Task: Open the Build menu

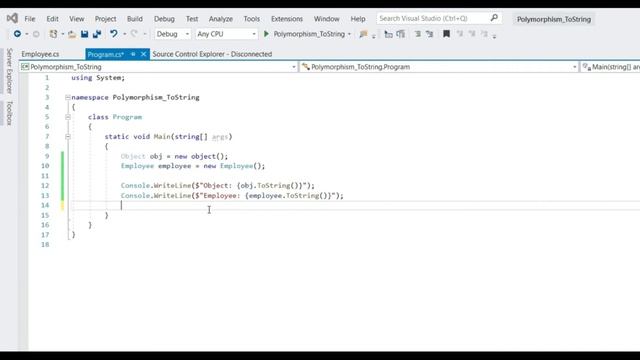Action: (135, 19)
